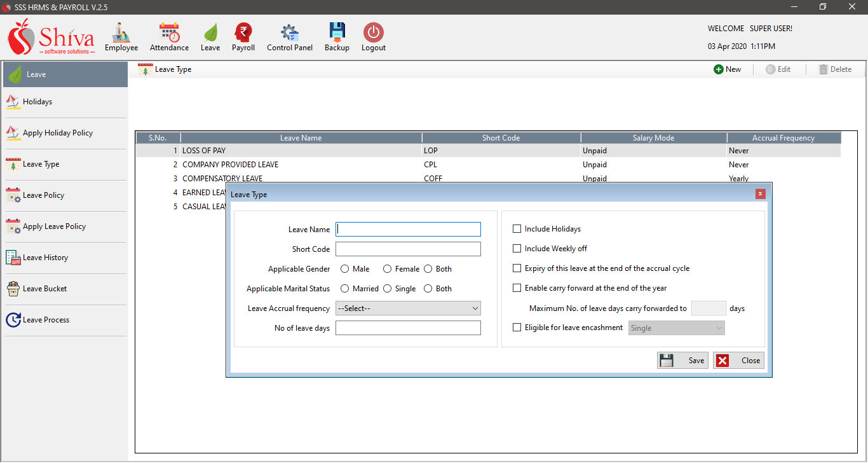Open the Employee module icon
This screenshot has width=868, height=463.
(x=121, y=33)
